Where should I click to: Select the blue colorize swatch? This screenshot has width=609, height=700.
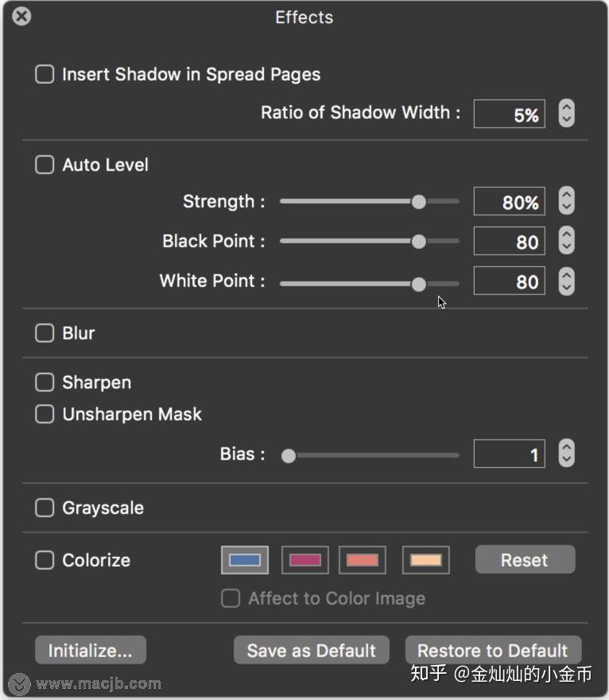[x=245, y=560]
